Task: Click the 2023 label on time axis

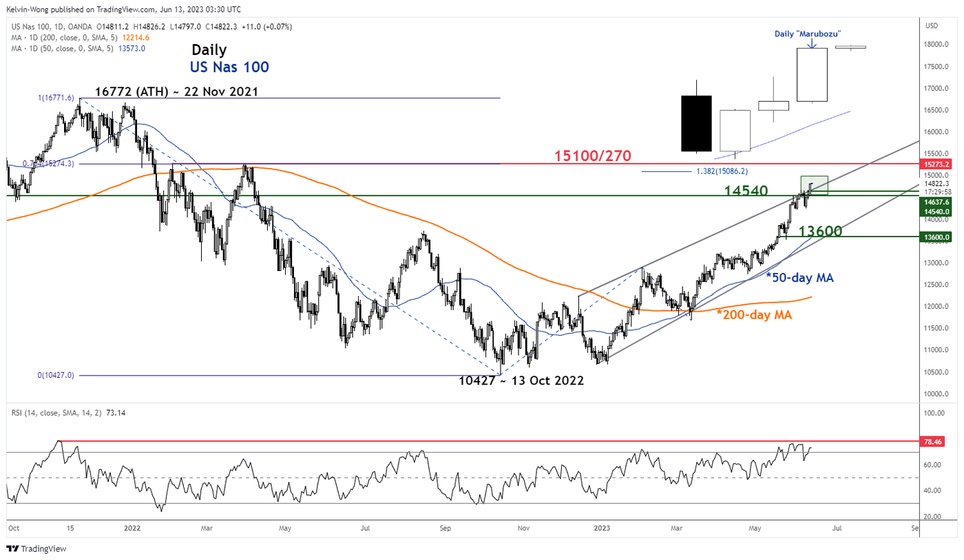Action: pos(602,528)
